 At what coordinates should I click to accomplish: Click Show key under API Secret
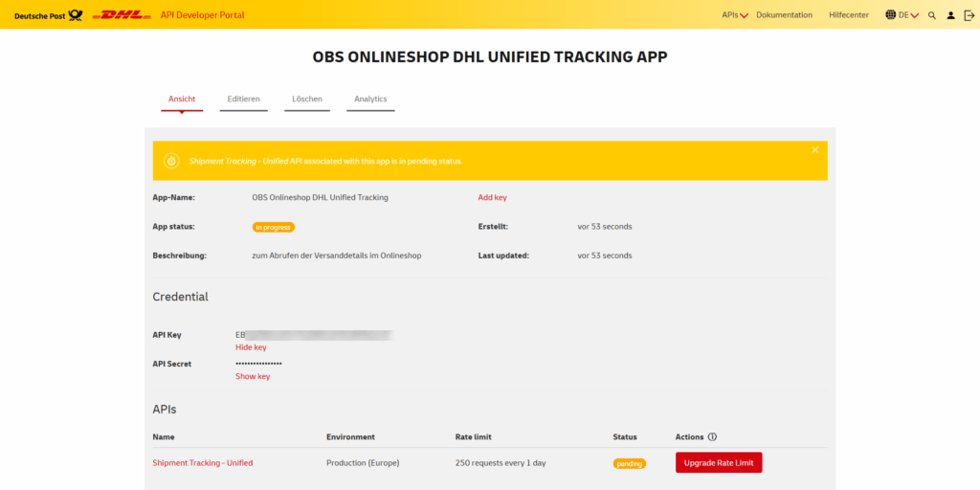253,377
